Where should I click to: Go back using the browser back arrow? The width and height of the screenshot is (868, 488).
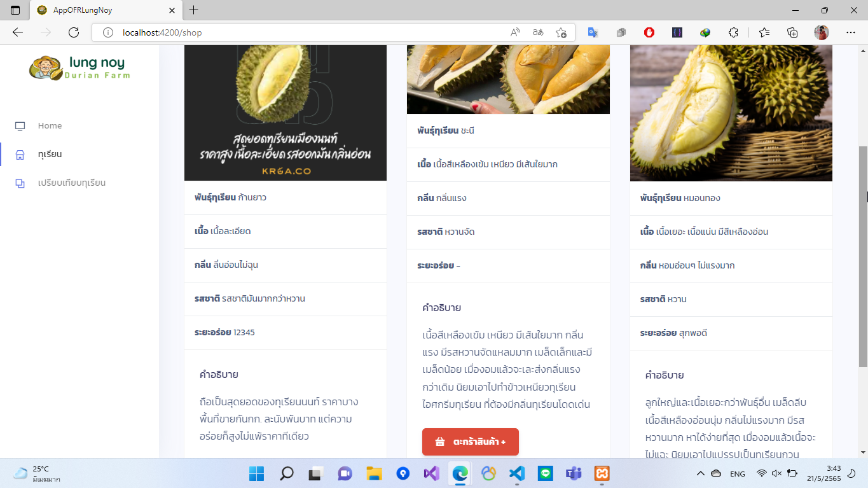[x=17, y=32]
